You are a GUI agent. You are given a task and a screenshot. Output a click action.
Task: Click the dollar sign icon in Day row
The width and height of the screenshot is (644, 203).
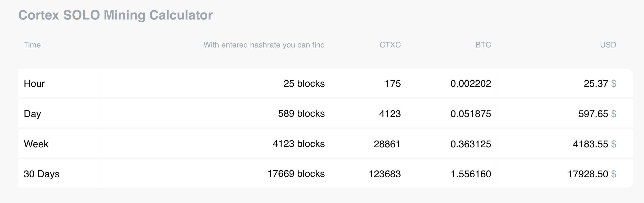pos(613,114)
